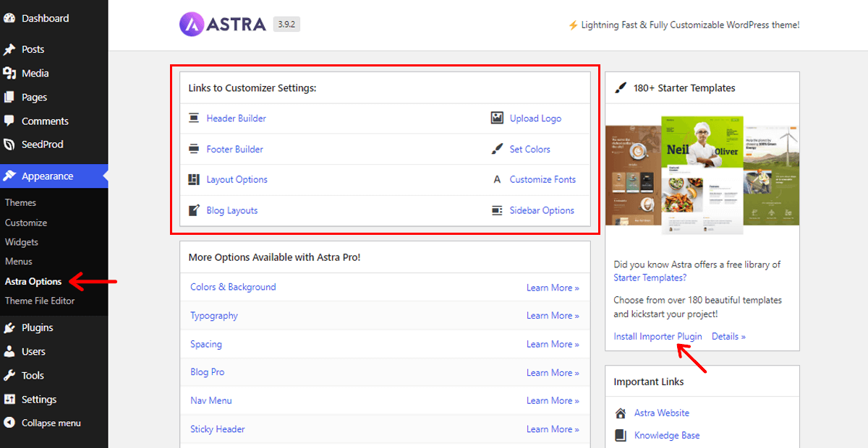Open the Nav Menu Pro option
This screenshot has width=868, height=448.
tap(211, 400)
